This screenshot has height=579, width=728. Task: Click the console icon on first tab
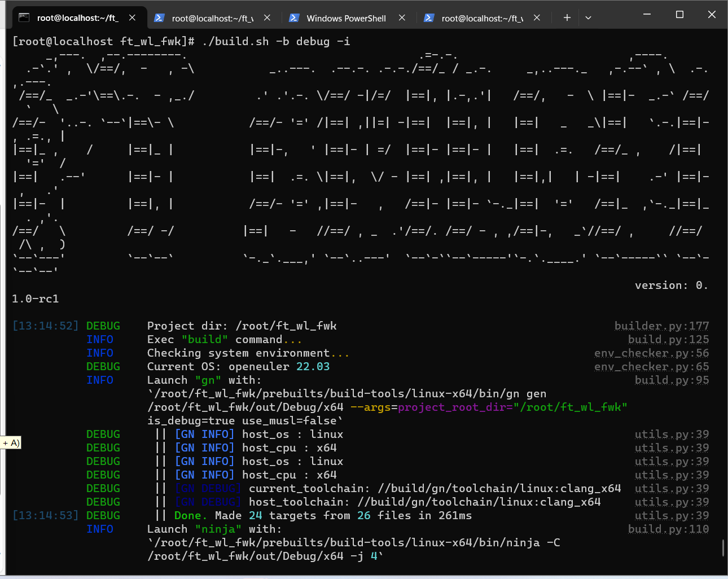tap(24, 17)
